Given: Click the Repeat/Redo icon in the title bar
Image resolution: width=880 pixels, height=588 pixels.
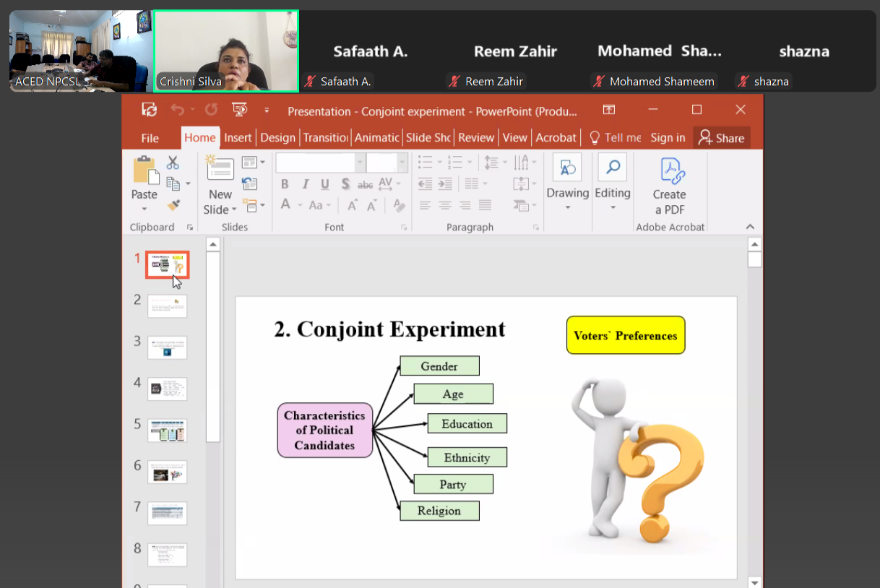Looking at the screenshot, I should pos(211,110).
